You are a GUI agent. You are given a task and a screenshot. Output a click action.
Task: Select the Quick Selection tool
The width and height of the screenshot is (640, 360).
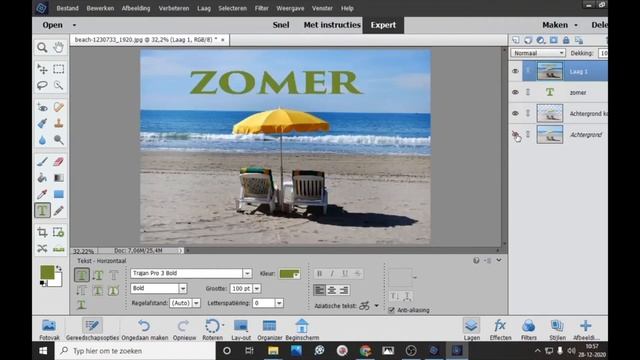point(58,85)
